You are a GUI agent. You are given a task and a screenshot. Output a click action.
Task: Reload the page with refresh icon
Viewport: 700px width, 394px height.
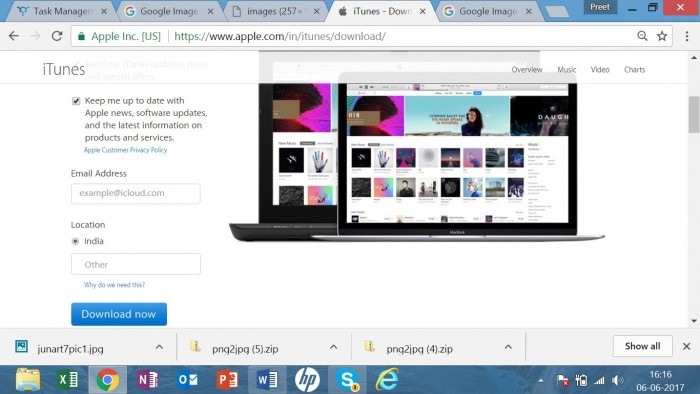57,36
